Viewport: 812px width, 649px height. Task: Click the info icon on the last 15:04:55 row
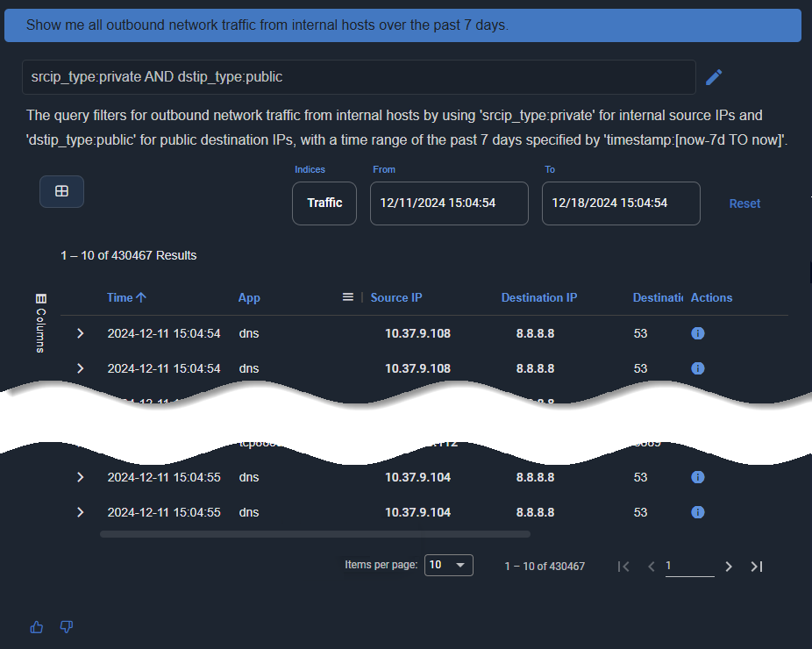[x=697, y=512]
